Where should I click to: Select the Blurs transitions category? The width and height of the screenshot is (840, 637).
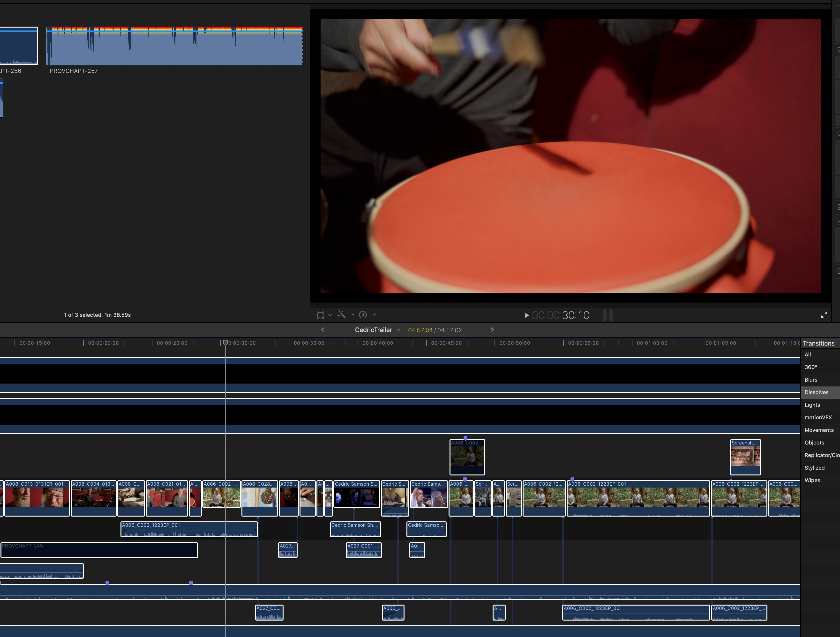point(811,380)
